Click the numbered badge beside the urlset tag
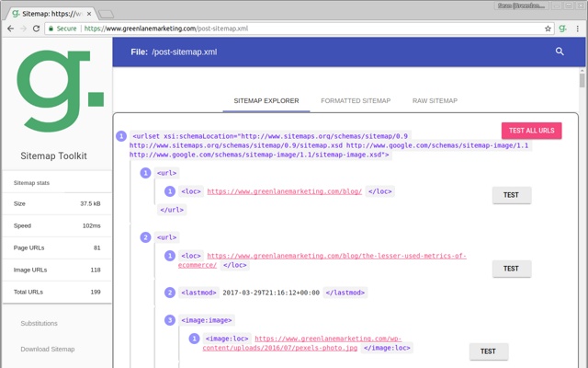 click(121, 136)
